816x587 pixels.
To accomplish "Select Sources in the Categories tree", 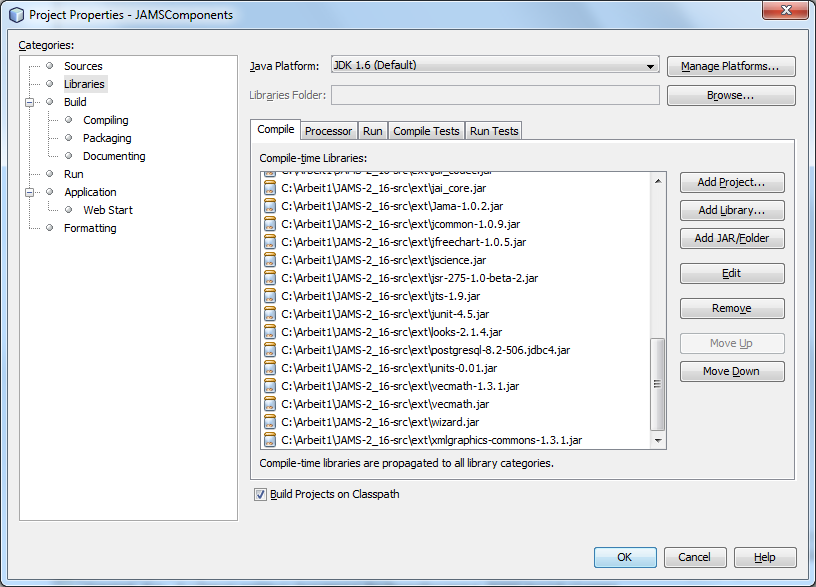I will [x=83, y=66].
